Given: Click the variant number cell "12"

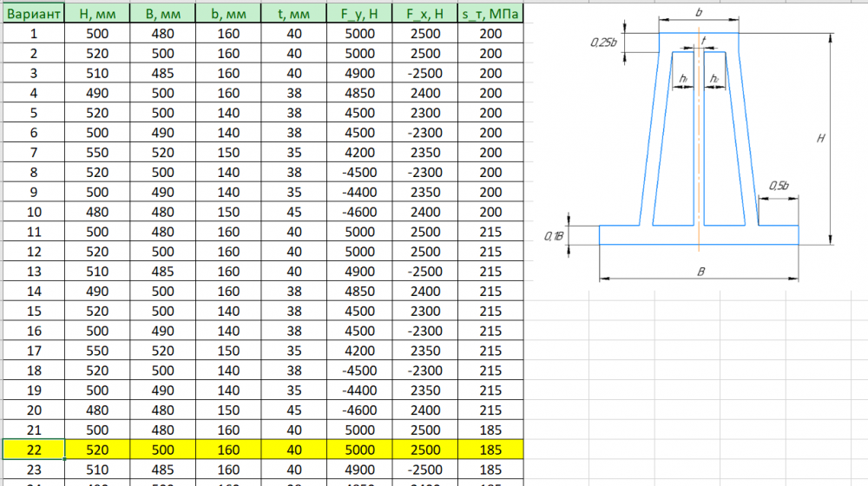Looking at the screenshot, I should 34,252.
